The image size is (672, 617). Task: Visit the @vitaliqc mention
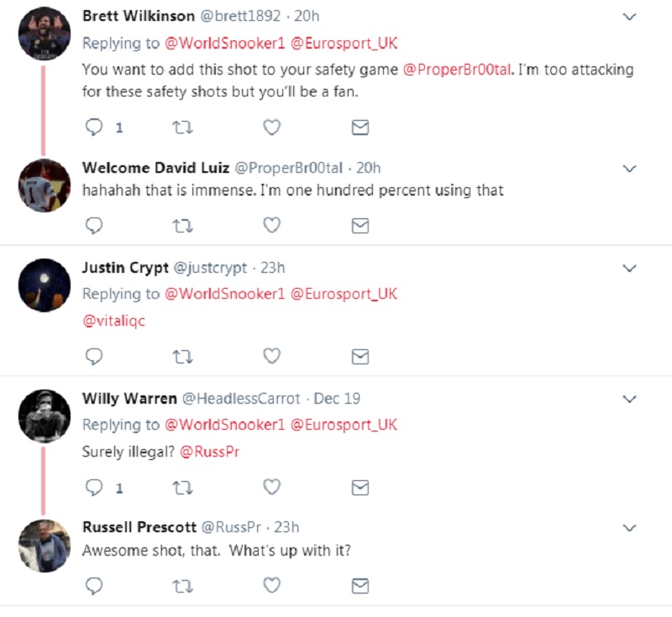point(113,321)
